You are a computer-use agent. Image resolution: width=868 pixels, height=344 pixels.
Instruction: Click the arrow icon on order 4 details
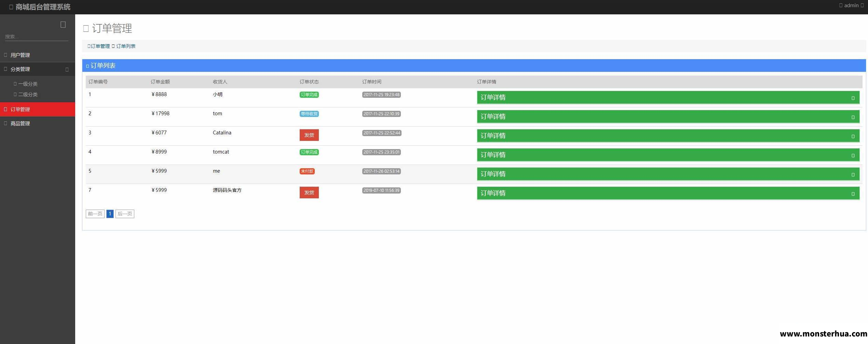(x=853, y=156)
